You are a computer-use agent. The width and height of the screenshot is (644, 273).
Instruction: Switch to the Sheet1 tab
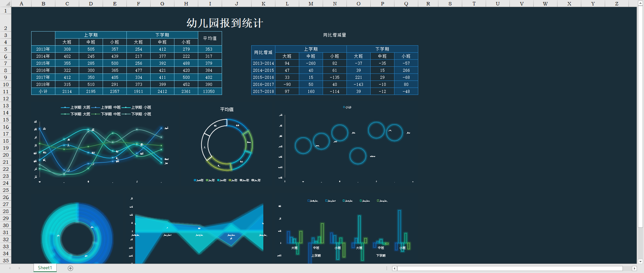[x=45, y=268]
